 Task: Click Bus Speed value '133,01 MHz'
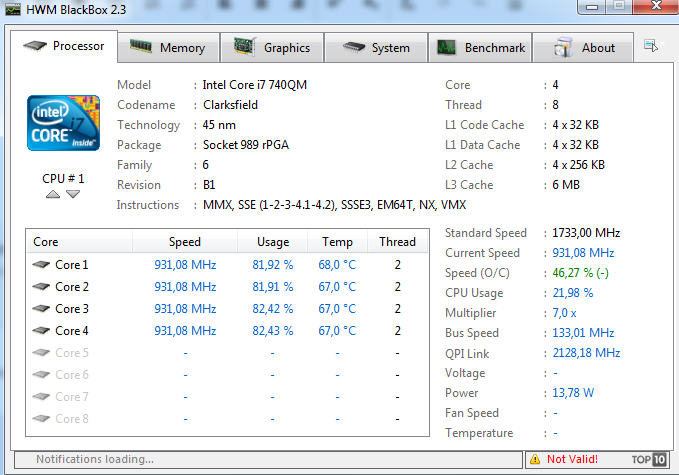pyautogui.click(x=583, y=333)
